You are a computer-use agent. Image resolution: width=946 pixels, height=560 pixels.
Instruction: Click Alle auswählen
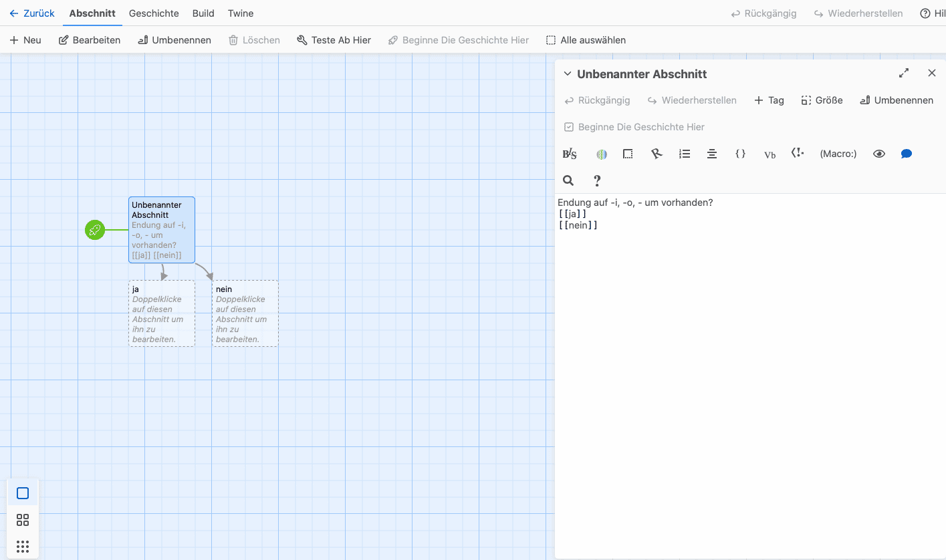point(586,40)
